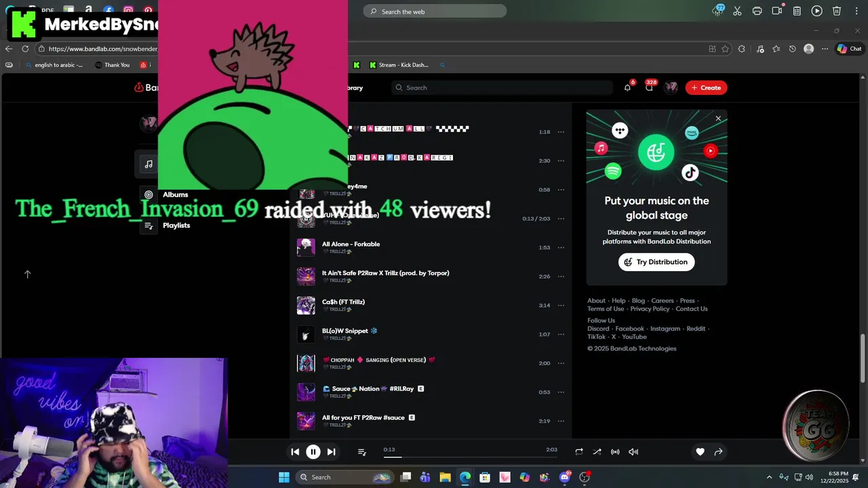
Task: Close the BandLab Distribution ad
Action: [x=718, y=119]
